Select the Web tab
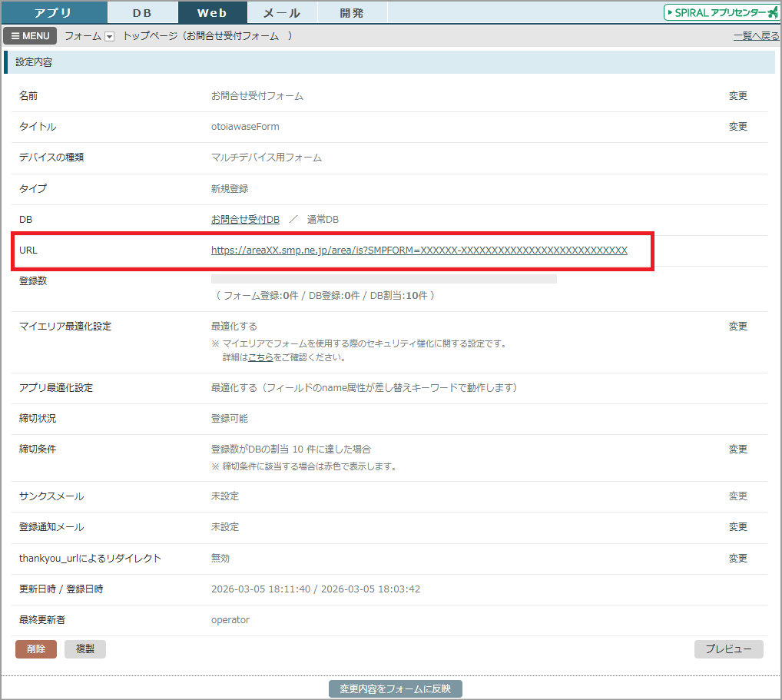 [x=212, y=12]
